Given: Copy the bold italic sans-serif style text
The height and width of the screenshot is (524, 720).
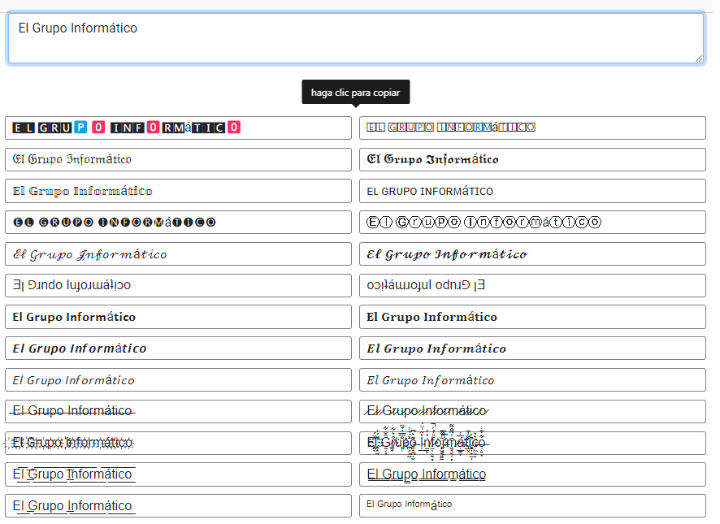Looking at the screenshot, I should click(x=178, y=349).
